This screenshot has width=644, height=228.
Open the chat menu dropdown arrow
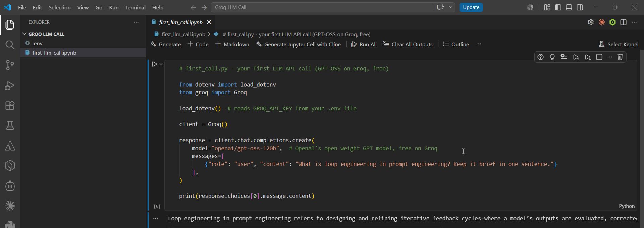(x=450, y=7)
